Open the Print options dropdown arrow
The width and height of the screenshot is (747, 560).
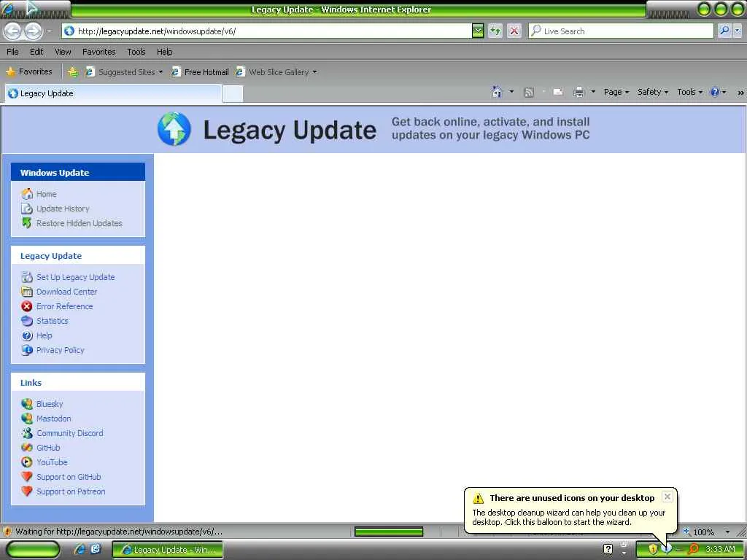[593, 92]
